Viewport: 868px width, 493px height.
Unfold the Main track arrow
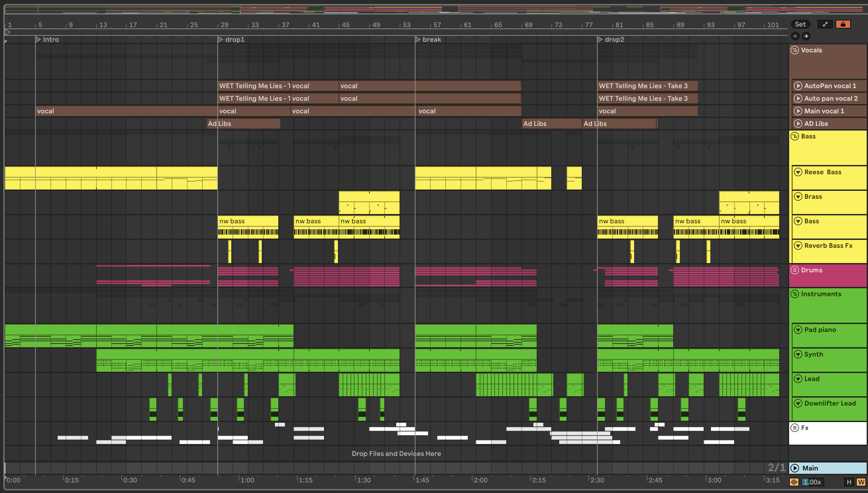pos(795,468)
